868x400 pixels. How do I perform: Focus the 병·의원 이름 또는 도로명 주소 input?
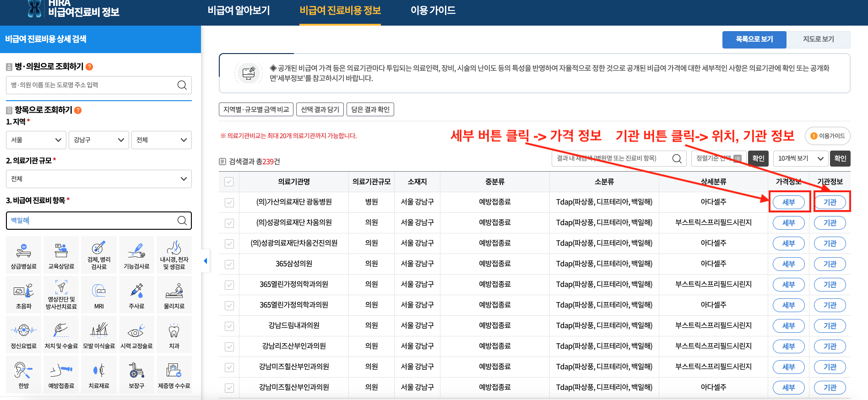click(99, 85)
